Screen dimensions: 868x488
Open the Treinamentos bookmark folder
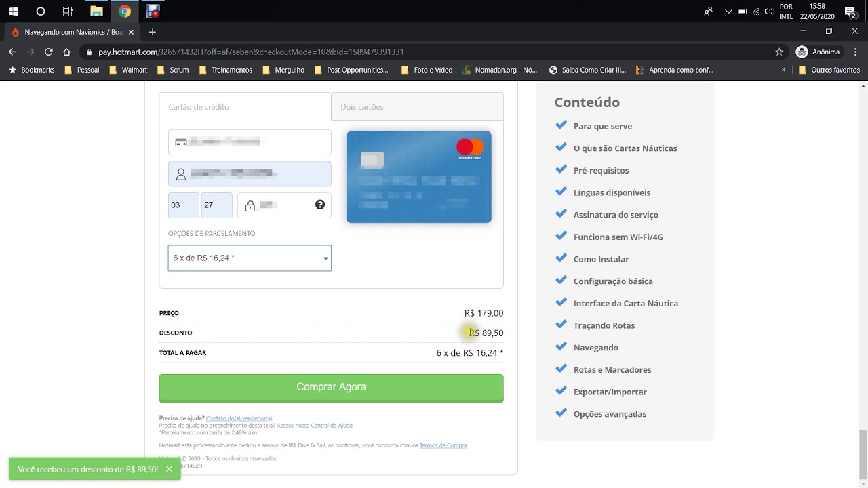point(225,70)
